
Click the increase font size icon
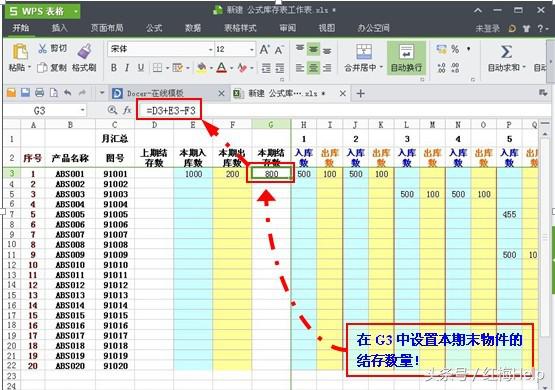[264, 50]
